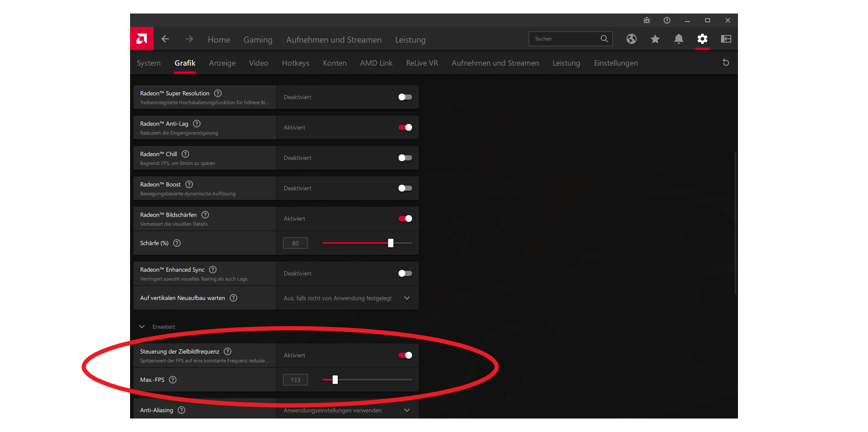Screen dimensions: 868x432
Task: Open the Anti-Aliasing dropdown
Action: [347, 410]
